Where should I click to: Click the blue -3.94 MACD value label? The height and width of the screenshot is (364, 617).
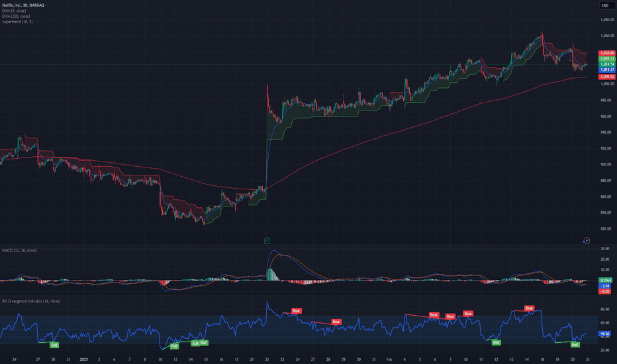click(x=605, y=286)
